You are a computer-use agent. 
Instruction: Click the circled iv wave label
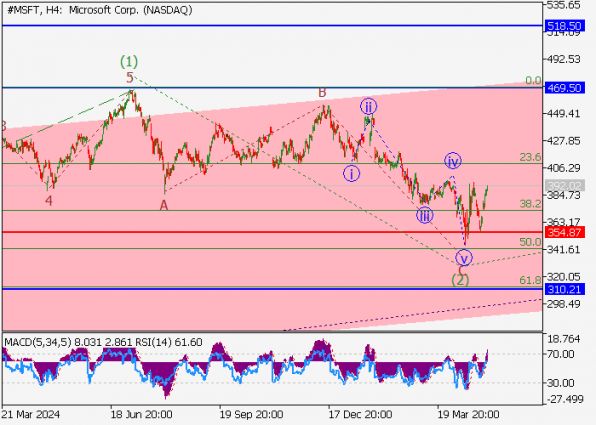click(453, 161)
